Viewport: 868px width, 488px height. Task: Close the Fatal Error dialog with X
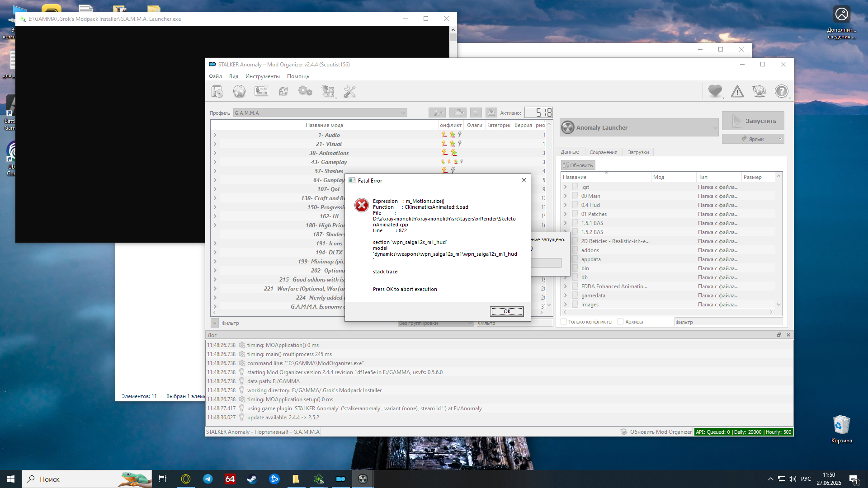pyautogui.click(x=524, y=180)
